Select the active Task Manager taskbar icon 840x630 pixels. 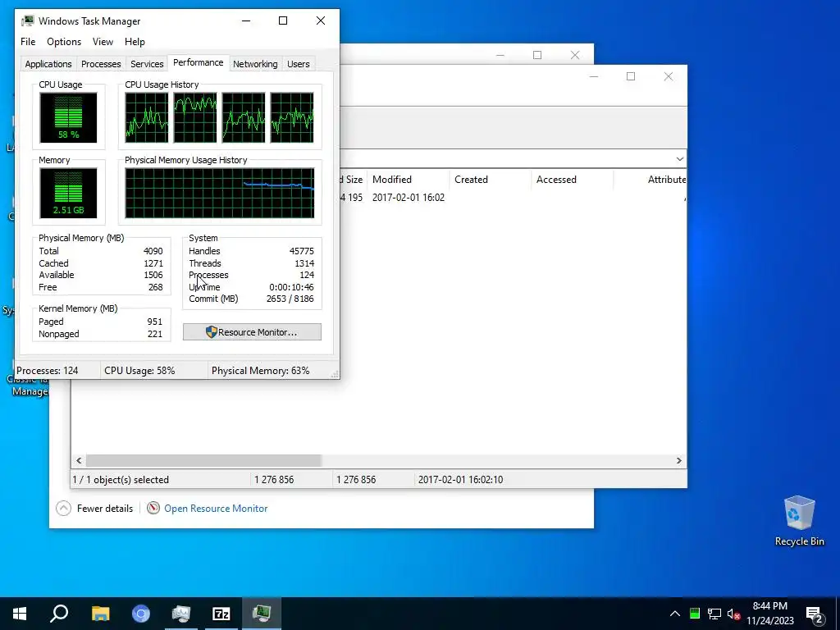pos(262,614)
